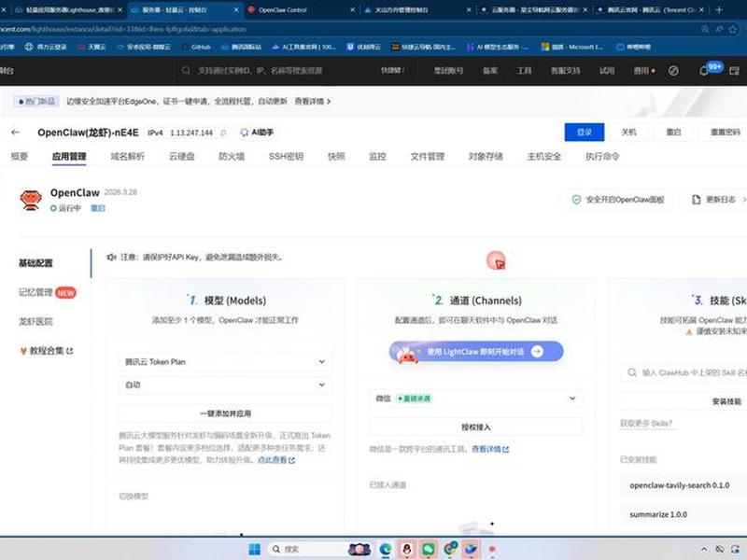The image size is (747, 560).
Task: Open 龙虾医院 in the left sidebar
Action: (35, 321)
